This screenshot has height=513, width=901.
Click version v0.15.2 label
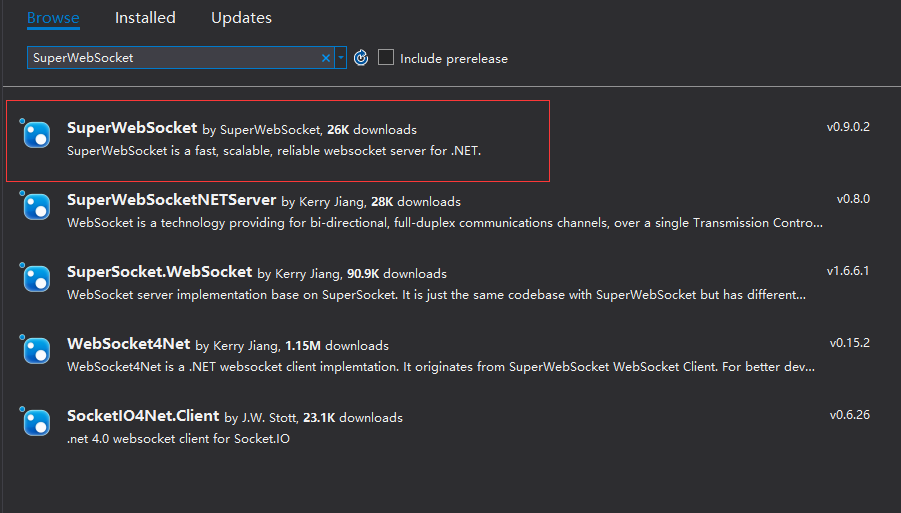point(850,343)
